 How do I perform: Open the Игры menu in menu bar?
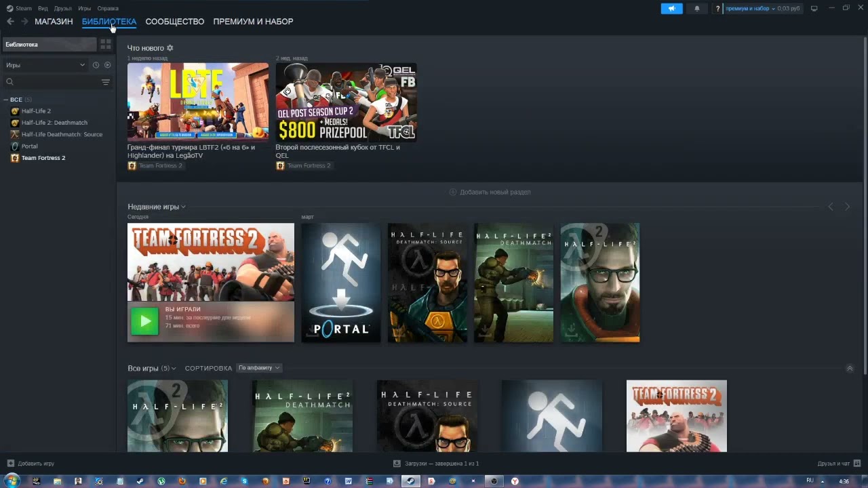85,8
